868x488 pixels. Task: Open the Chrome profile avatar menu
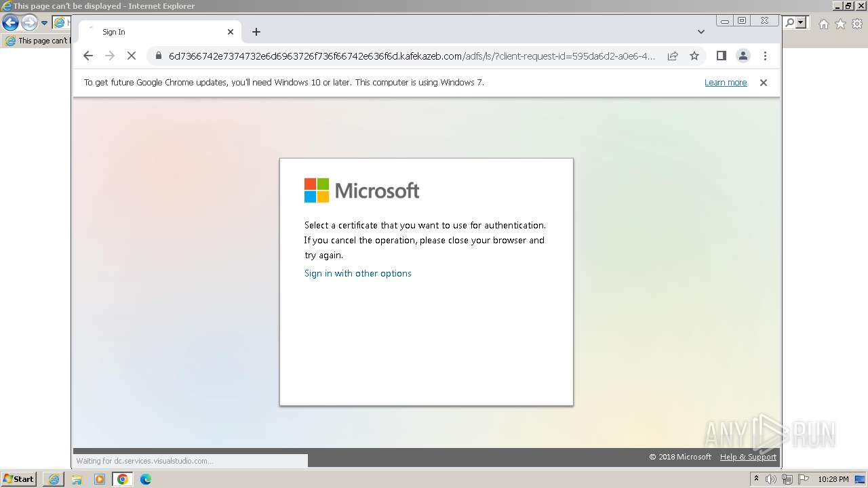[743, 56]
